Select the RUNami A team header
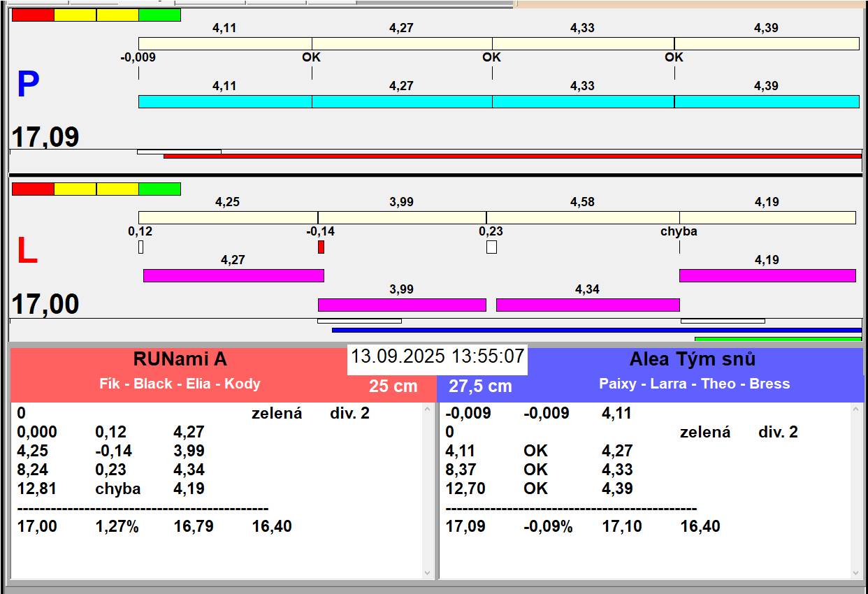 tap(180, 359)
